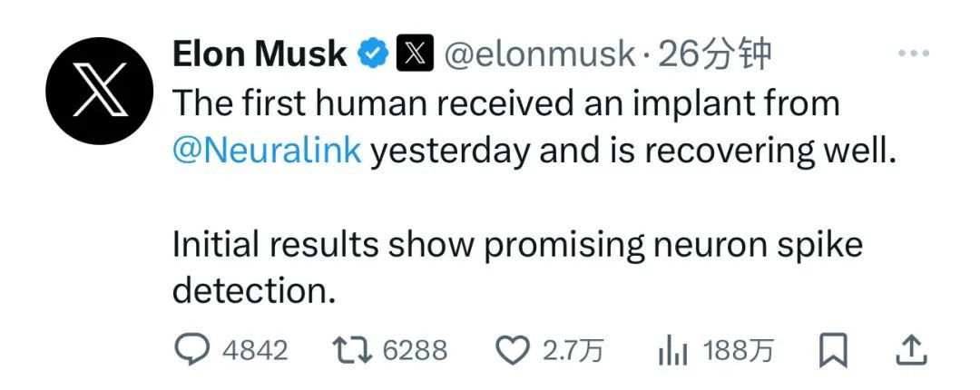Open the three-dot more options menu

click(x=913, y=54)
